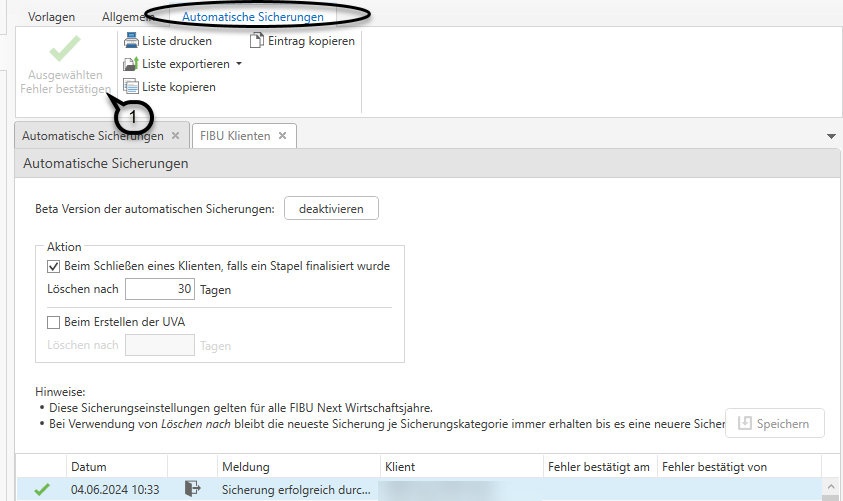Close the FIBU Klienten document tab
The width and height of the screenshot is (843, 501).
point(282,136)
